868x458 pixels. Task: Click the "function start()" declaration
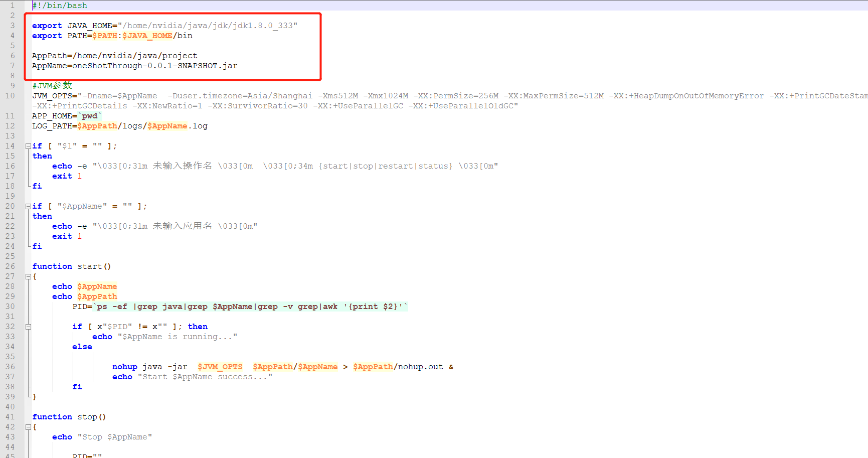71,266
